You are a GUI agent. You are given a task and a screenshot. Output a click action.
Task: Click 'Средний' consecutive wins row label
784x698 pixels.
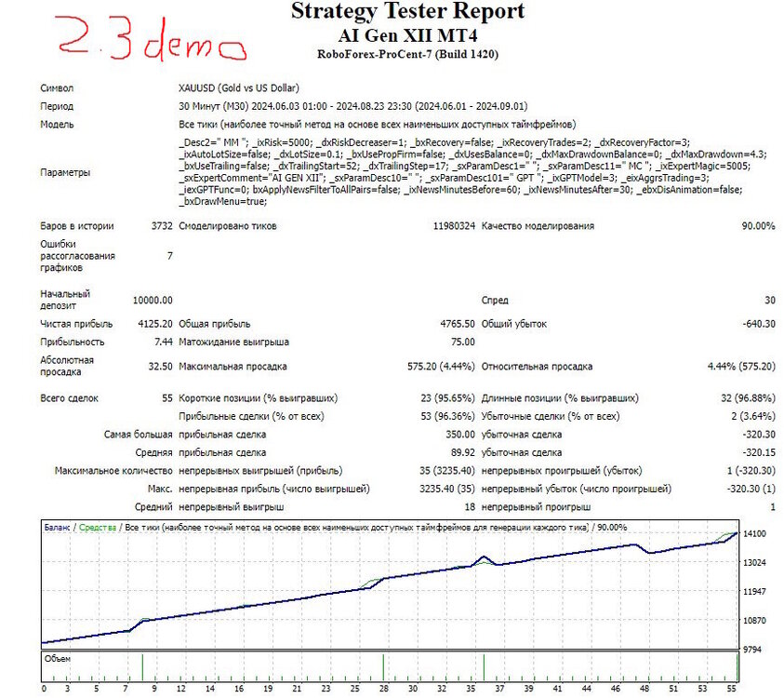click(153, 507)
